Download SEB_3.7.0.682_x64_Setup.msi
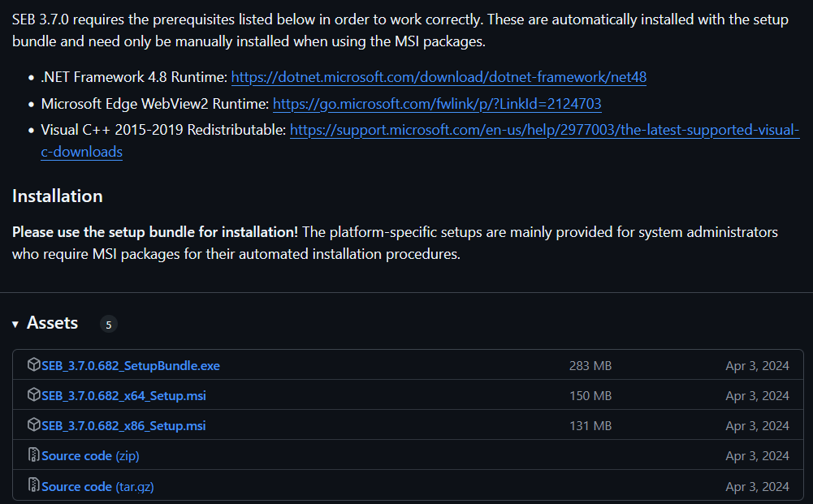 pyautogui.click(x=124, y=396)
